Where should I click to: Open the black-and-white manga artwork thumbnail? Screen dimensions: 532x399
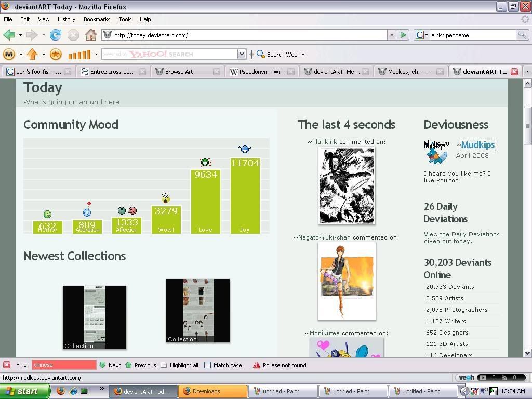(347, 185)
